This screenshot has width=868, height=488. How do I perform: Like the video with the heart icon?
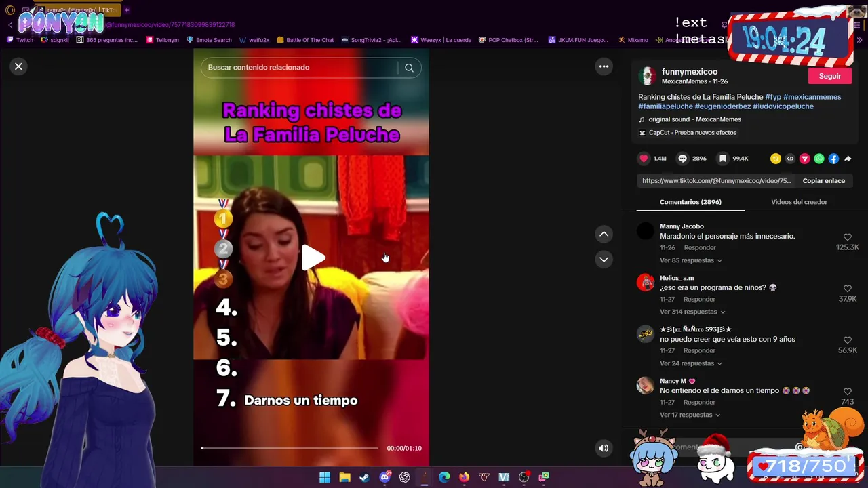tap(644, 159)
